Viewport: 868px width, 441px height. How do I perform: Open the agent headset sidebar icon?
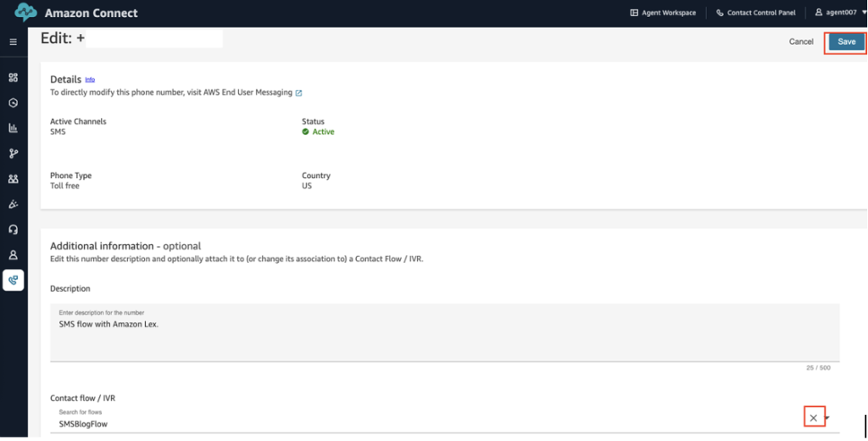point(14,229)
